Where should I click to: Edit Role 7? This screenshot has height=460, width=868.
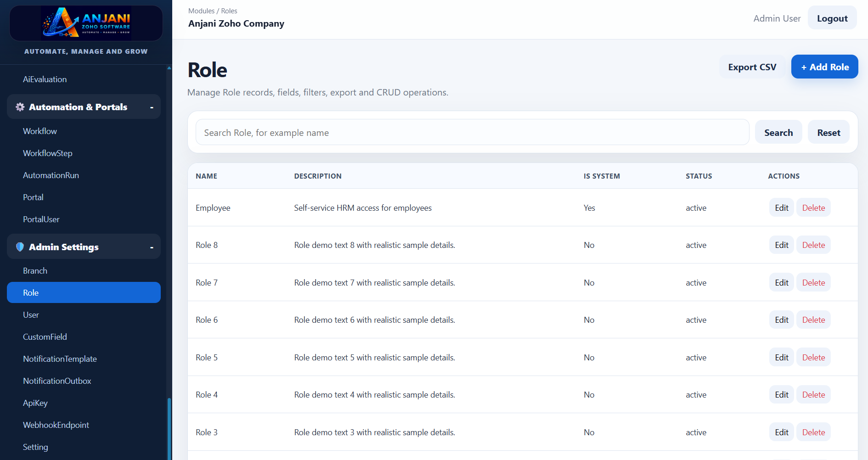(782, 283)
